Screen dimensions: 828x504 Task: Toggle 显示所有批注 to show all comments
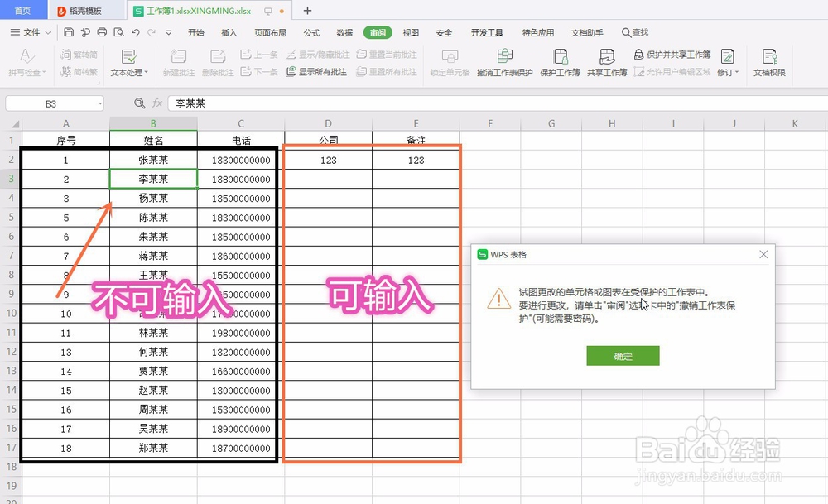coord(318,70)
